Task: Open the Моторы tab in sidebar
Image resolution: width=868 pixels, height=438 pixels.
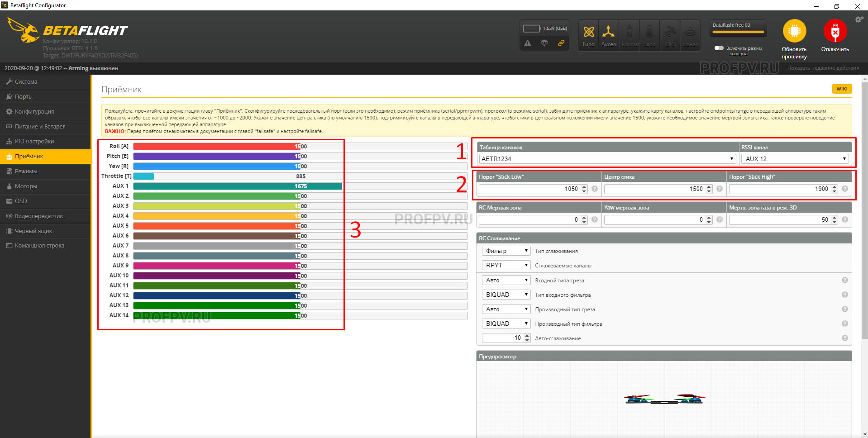Action: pyautogui.click(x=45, y=186)
